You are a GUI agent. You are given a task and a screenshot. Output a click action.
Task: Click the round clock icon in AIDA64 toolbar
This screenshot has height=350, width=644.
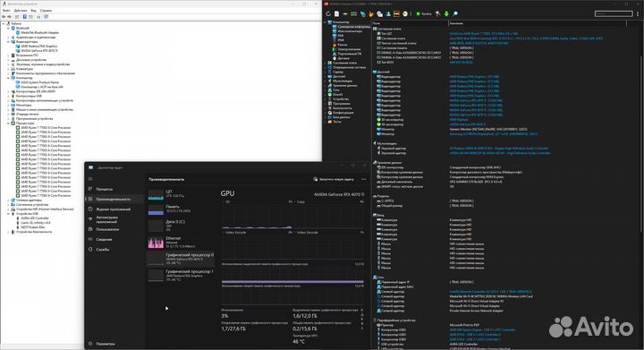[405, 14]
